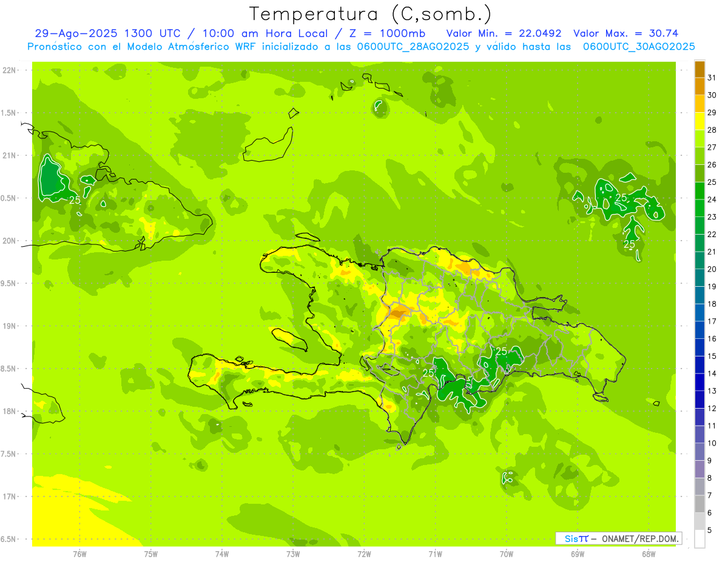
Task: Click the "Valor Min. = 22.0492" value
Action: (x=504, y=33)
